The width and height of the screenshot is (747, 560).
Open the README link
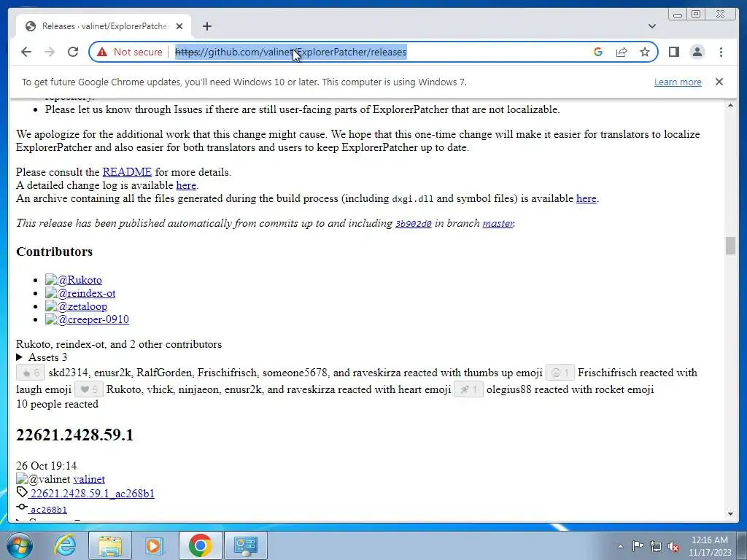[127, 172]
